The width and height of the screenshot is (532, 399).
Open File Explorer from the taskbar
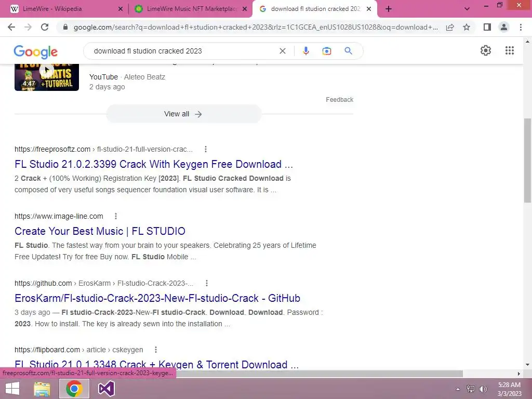pos(42,389)
